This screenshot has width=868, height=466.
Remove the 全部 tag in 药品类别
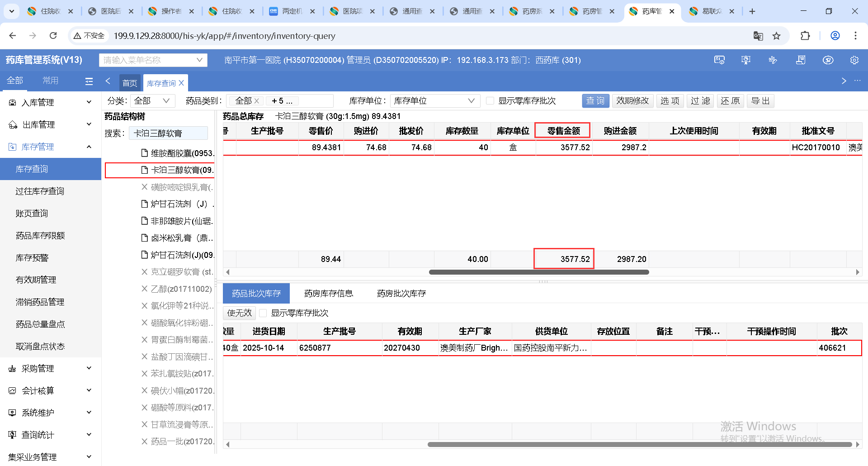[x=257, y=101]
